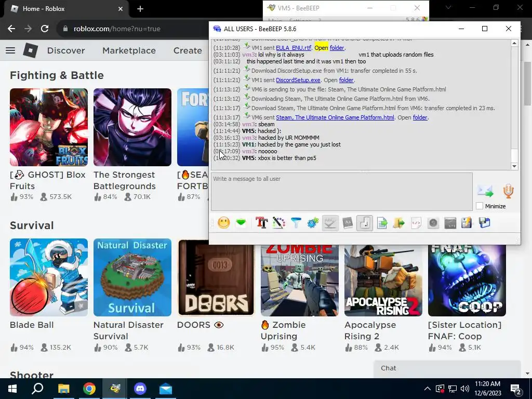This screenshot has width=532, height=399.
Task: Click the green envelope icon in chat toolbar
Action: point(241,223)
